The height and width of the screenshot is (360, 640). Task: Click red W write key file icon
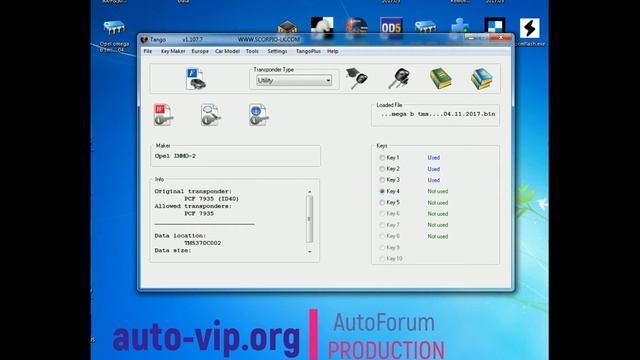163,115
